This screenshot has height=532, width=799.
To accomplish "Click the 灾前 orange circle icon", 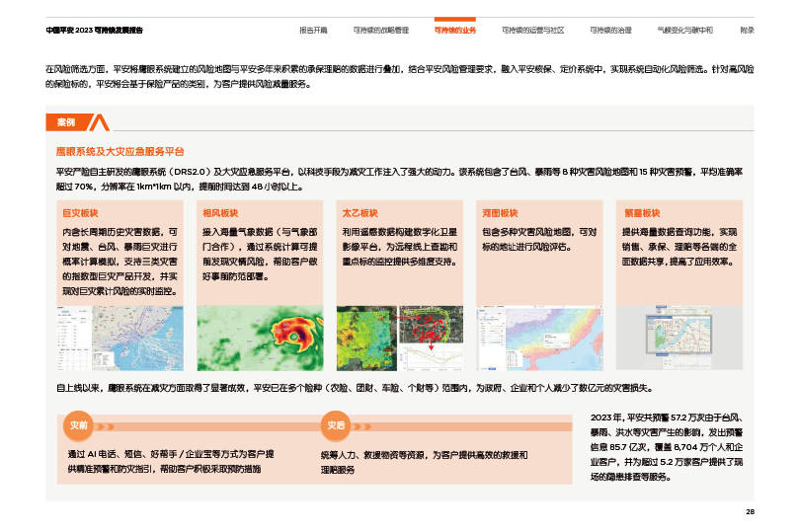I will (77, 425).
